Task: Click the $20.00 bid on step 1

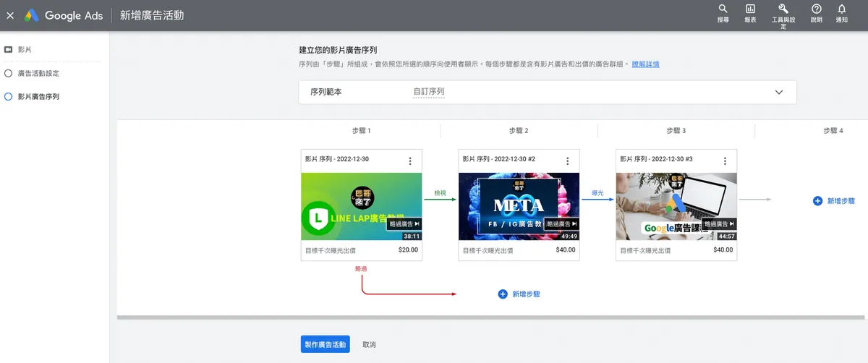Action: tap(408, 250)
